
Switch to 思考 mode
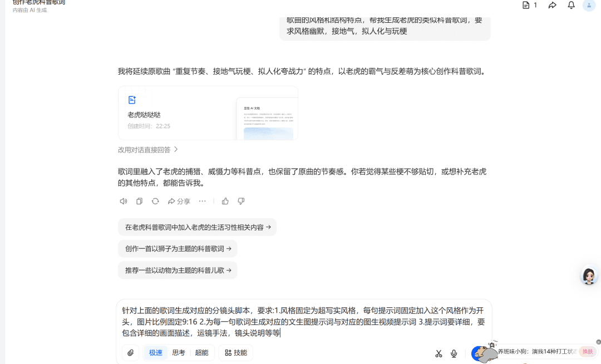click(179, 353)
